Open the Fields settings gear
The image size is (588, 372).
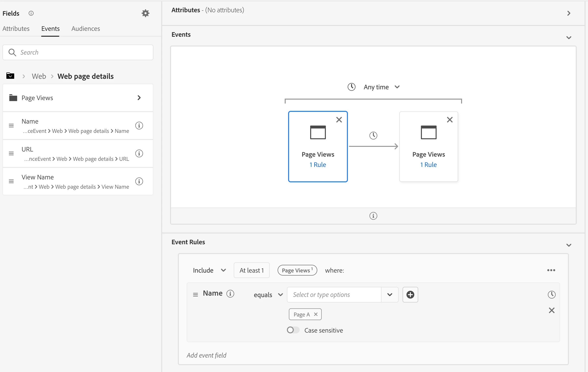(x=145, y=13)
